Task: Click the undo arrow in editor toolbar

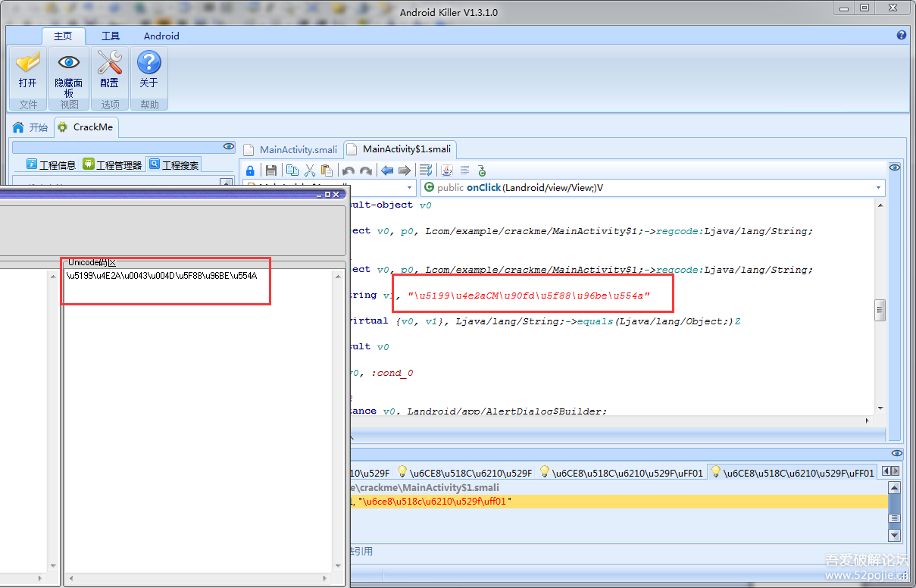Action: pos(349,170)
